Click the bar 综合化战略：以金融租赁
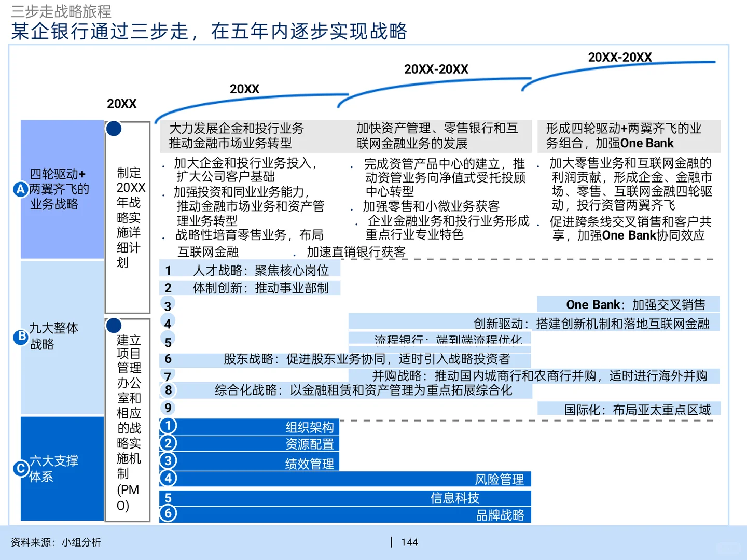The width and height of the screenshot is (747, 560). 347,390
